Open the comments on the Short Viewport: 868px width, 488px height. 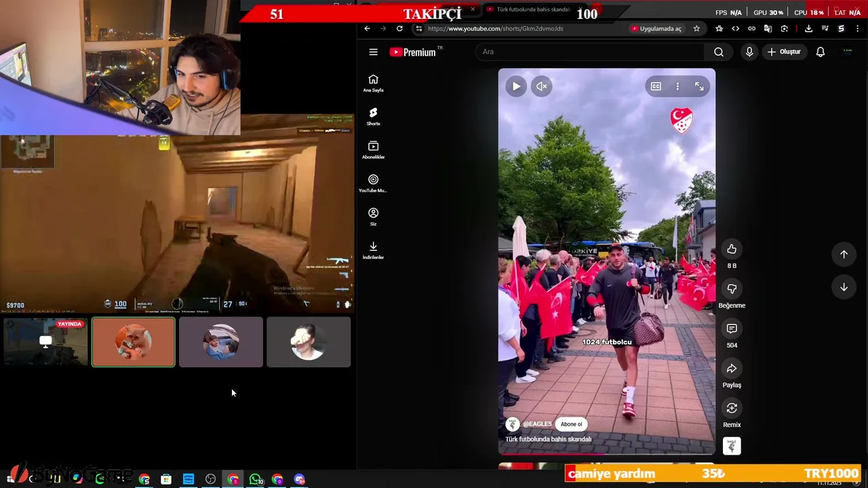click(x=732, y=329)
